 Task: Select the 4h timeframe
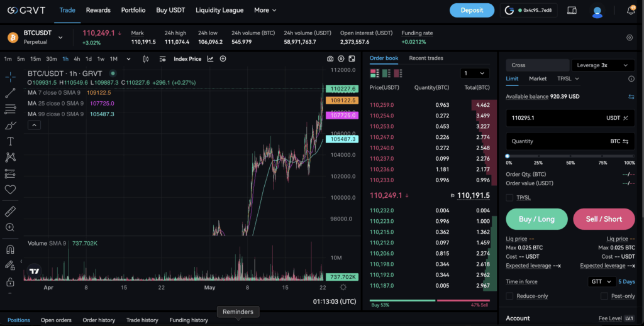(x=77, y=59)
